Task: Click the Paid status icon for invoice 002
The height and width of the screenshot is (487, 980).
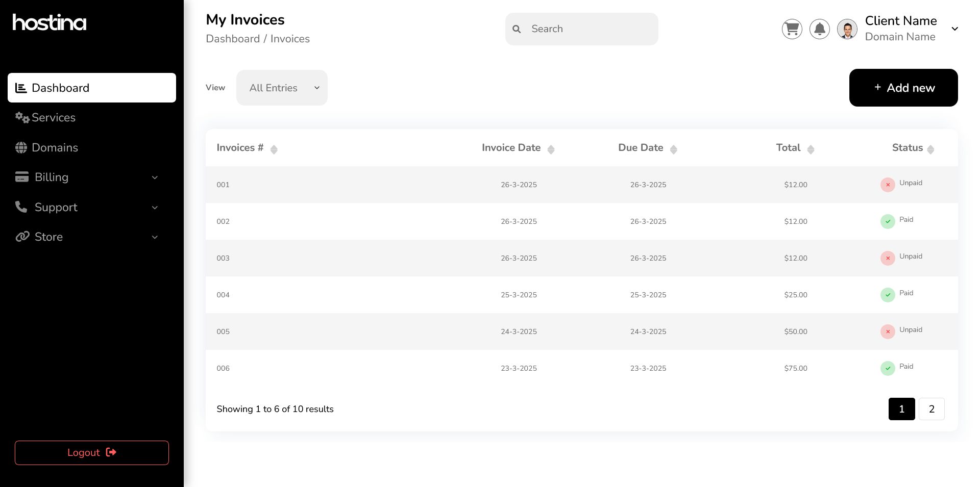Action: pyautogui.click(x=888, y=221)
